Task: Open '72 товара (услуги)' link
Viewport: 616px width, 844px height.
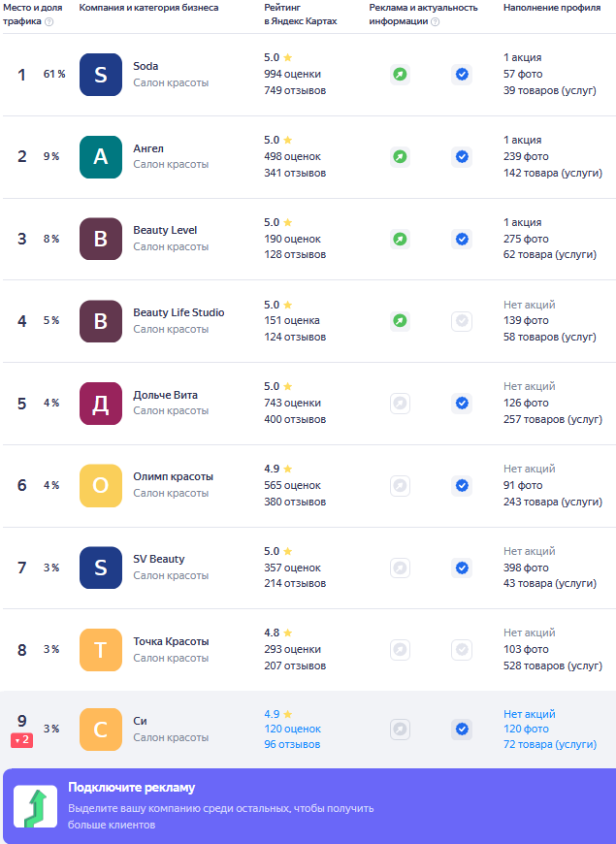Action: click(550, 744)
